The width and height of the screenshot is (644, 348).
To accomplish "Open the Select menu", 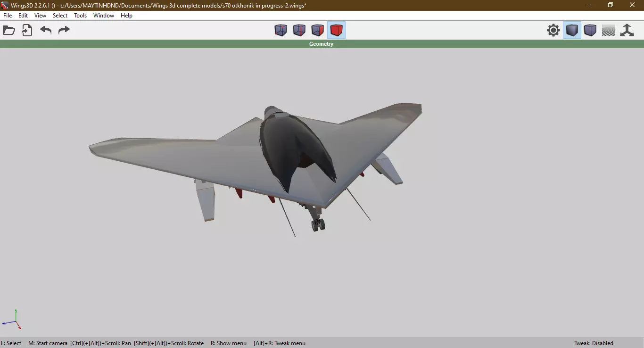I will 60,16.
